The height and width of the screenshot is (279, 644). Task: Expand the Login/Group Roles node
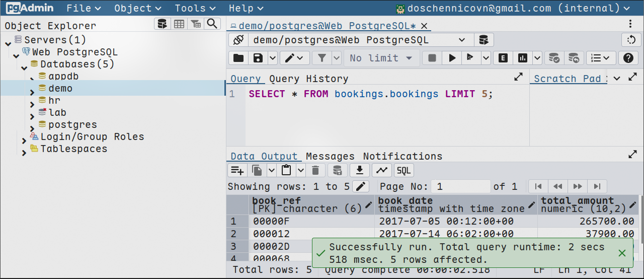[24, 141]
